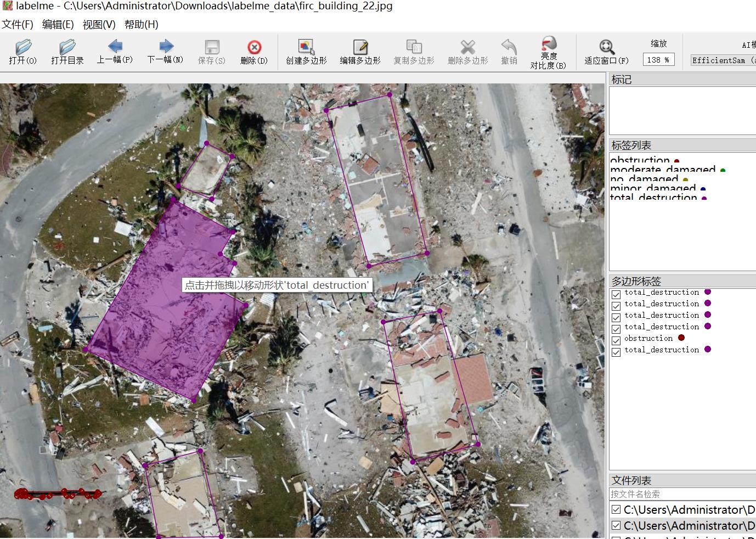Toggle the obstruction checkbox in 多边形标签 list
756x539 pixels.
(x=616, y=340)
